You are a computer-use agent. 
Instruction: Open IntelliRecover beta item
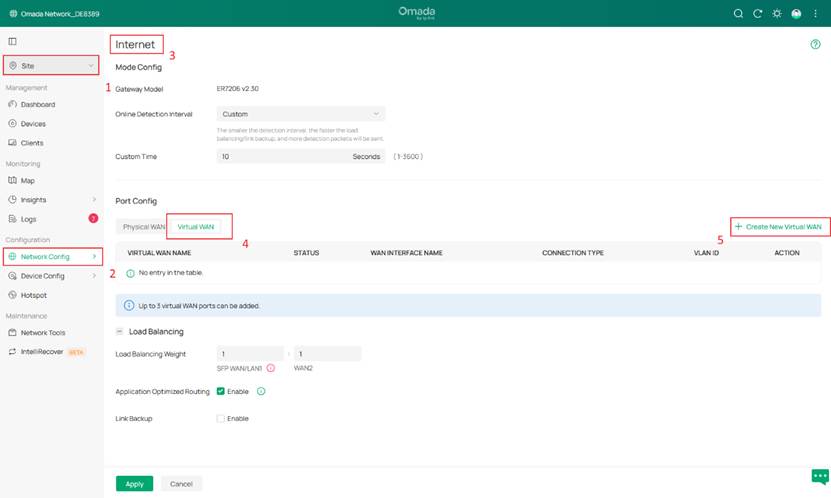click(x=42, y=352)
